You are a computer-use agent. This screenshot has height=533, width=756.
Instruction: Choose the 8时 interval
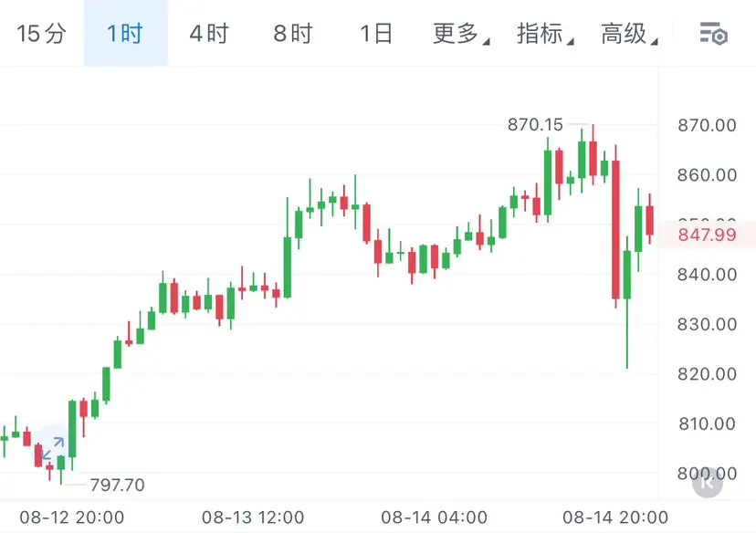[x=293, y=34]
